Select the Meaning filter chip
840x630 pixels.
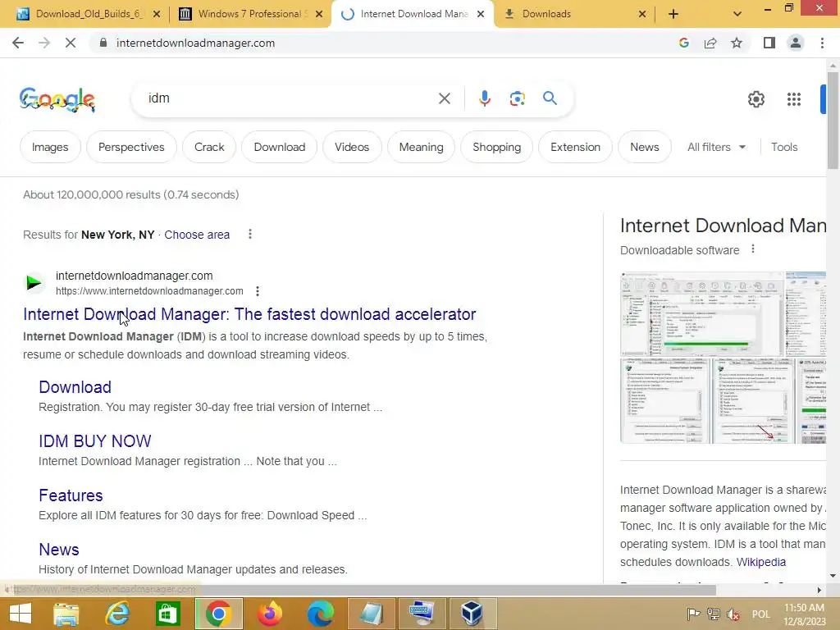pos(421,147)
